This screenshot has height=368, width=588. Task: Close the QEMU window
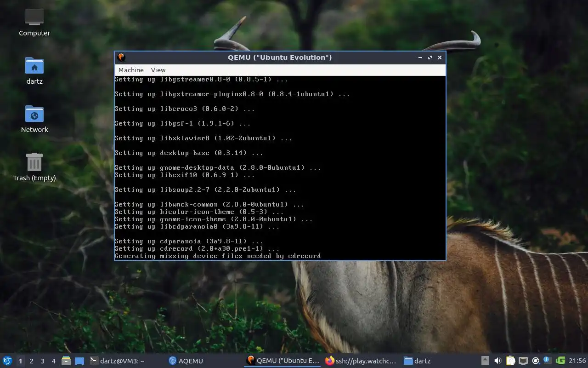coord(440,57)
